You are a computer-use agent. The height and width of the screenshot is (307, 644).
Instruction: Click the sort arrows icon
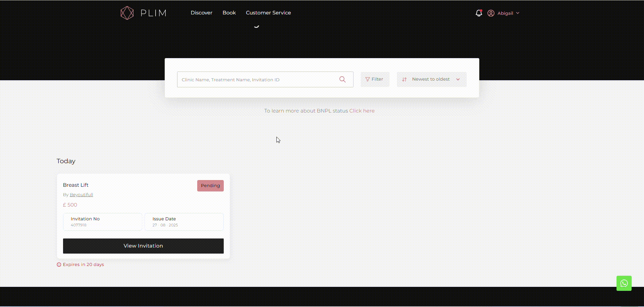click(404, 80)
